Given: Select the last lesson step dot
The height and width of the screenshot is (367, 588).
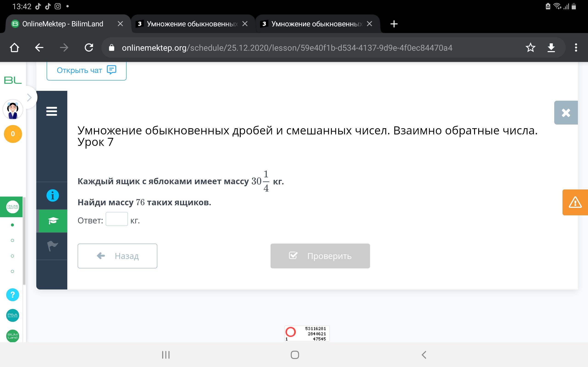Looking at the screenshot, I should [12, 271].
